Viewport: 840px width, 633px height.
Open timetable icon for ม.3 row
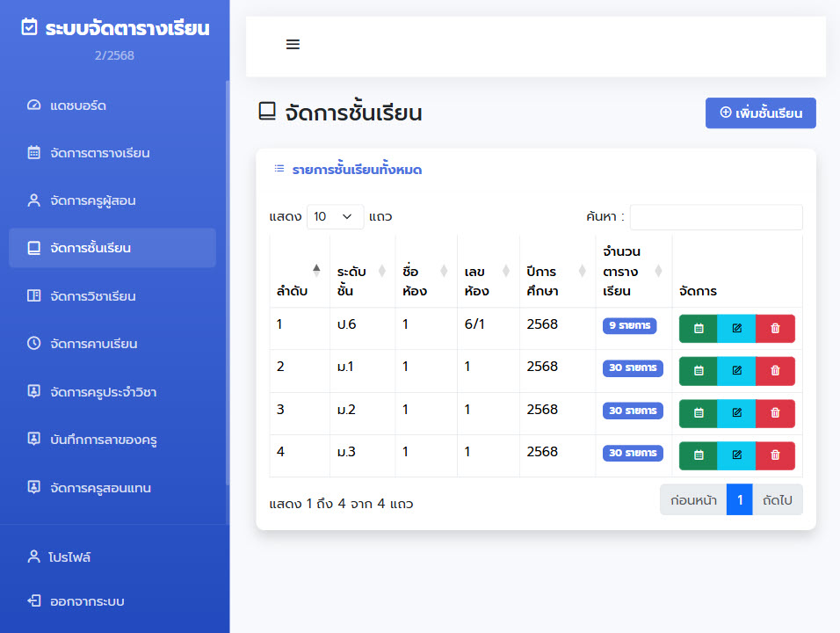pyautogui.click(x=699, y=455)
